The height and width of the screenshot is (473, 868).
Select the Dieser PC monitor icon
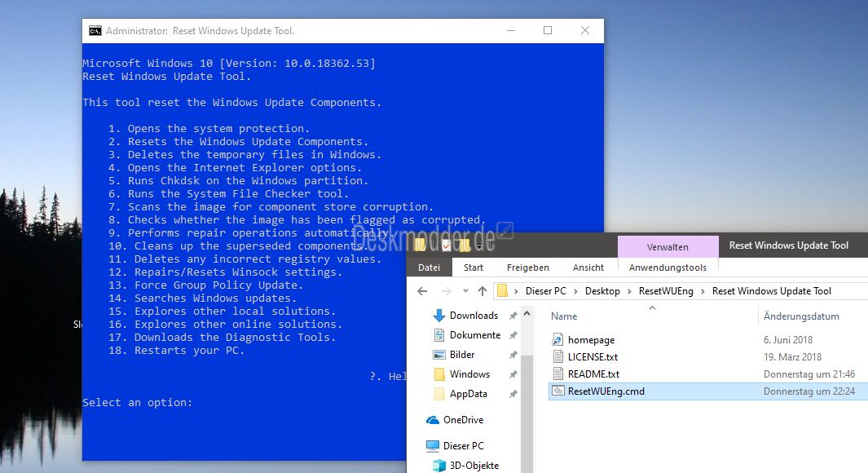pyautogui.click(x=433, y=446)
